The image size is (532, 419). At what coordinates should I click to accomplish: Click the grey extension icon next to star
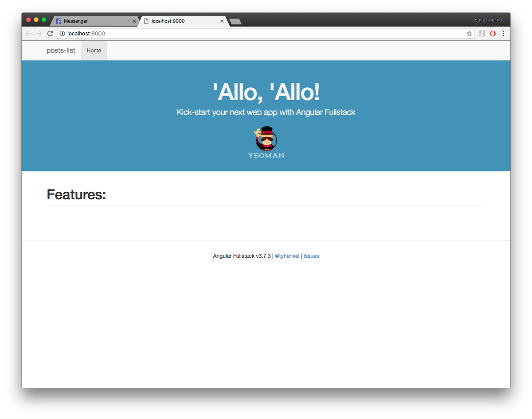pos(482,34)
